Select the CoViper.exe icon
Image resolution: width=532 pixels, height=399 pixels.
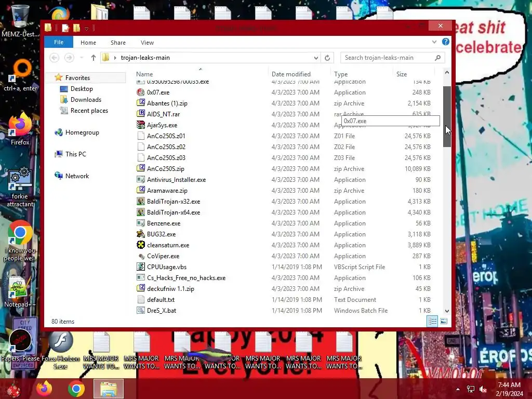[x=140, y=256]
